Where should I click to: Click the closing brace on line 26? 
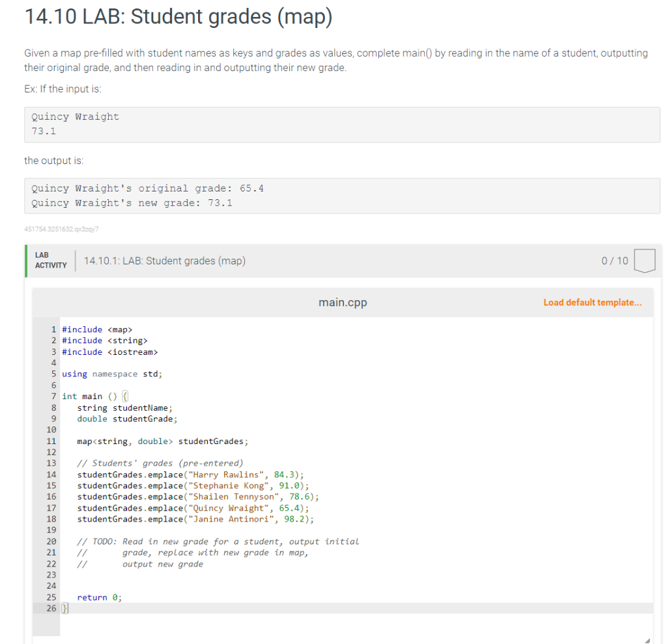63,608
